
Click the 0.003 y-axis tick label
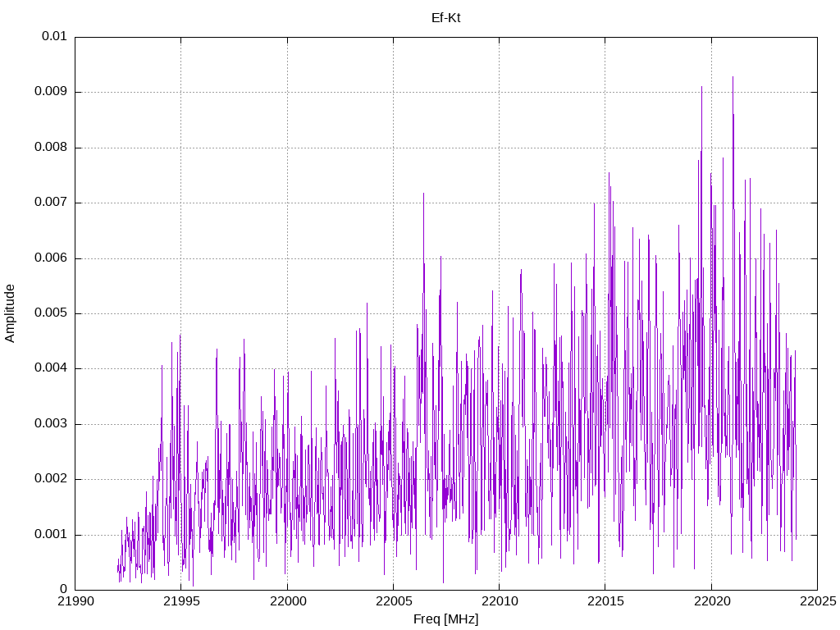tap(51, 424)
